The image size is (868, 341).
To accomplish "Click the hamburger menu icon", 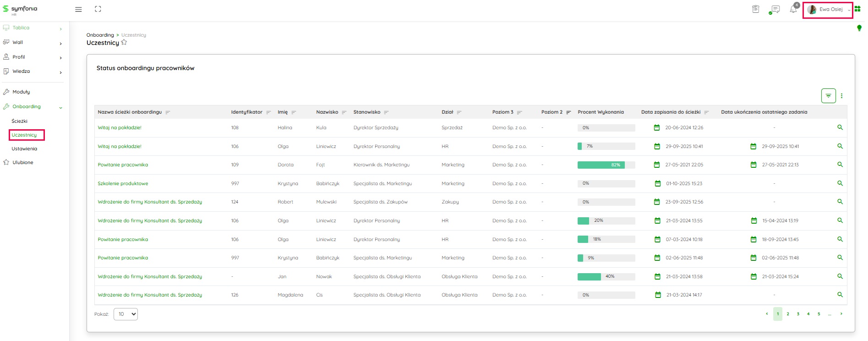I will (78, 9).
